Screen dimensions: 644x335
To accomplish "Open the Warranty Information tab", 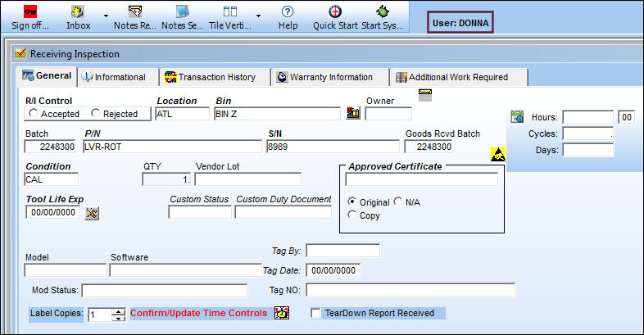I will (330, 77).
